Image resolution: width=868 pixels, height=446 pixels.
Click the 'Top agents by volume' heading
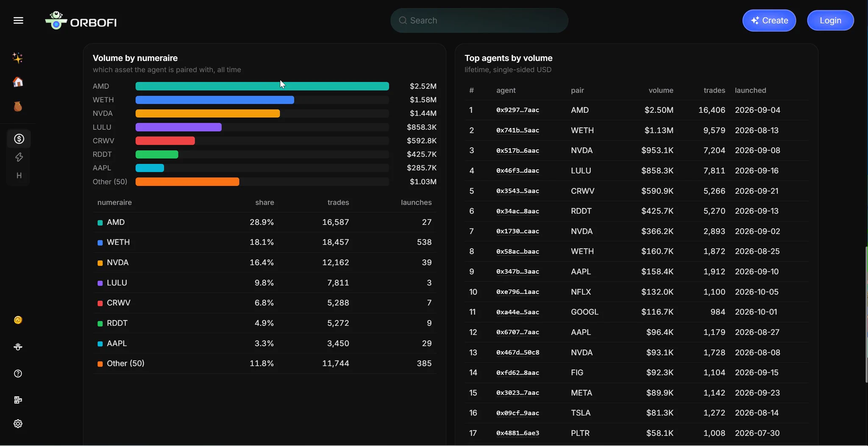click(508, 58)
